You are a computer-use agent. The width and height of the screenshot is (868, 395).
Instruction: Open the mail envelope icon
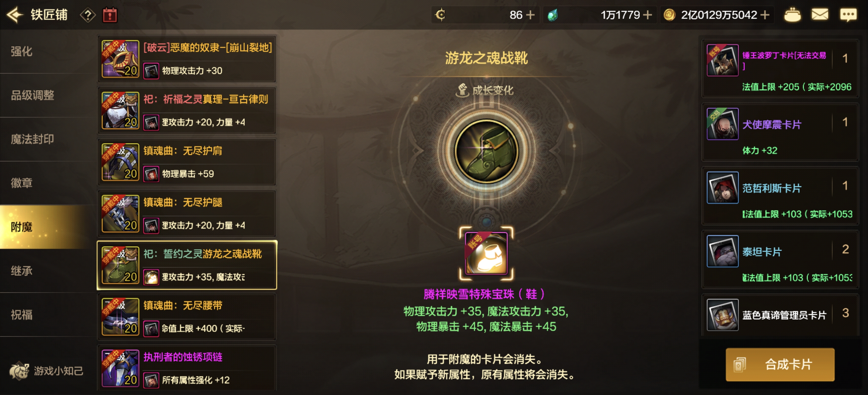point(820,15)
